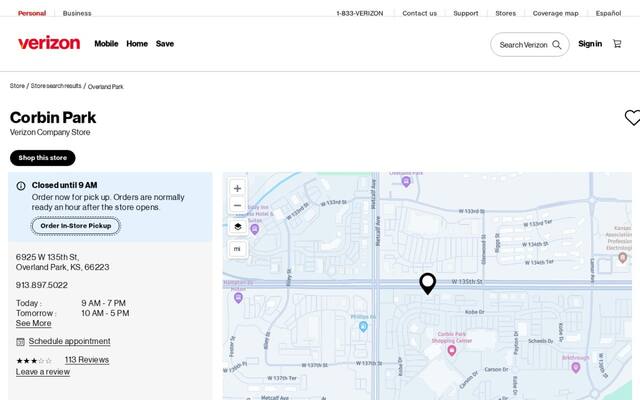The width and height of the screenshot is (640, 400).
Task: Switch to the Personal tab
Action: 32,13
